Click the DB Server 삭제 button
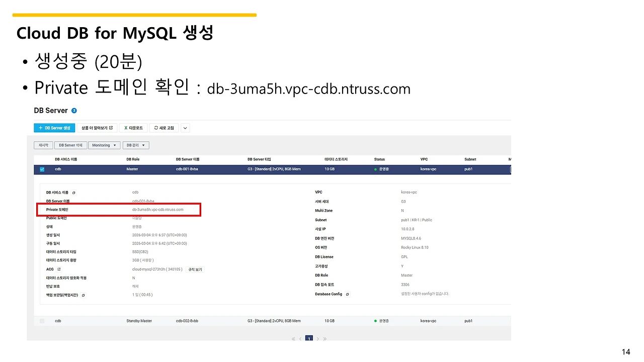This screenshot has height=362, width=644. tap(70, 145)
